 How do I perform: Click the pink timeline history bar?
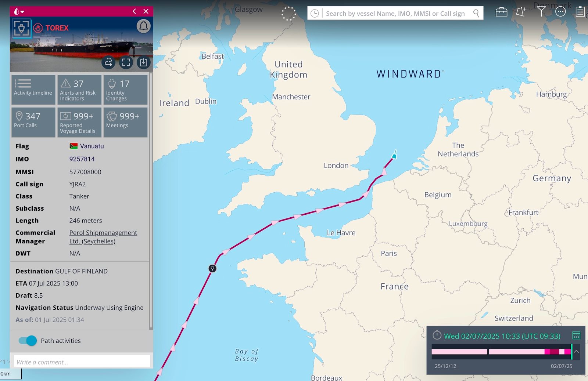(x=501, y=352)
